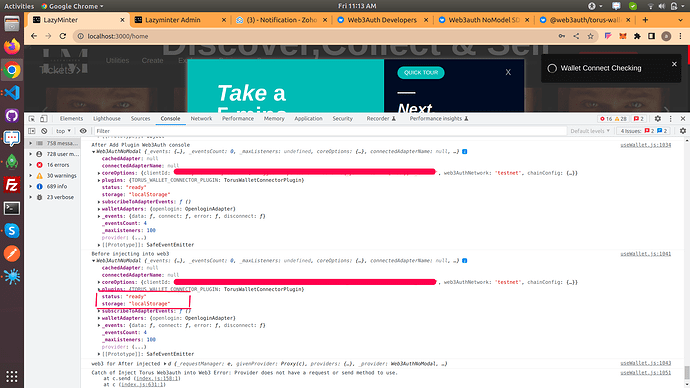This screenshot has width=690, height=388.
Task: Switch to Lighthouse tab
Action: (x=106, y=119)
